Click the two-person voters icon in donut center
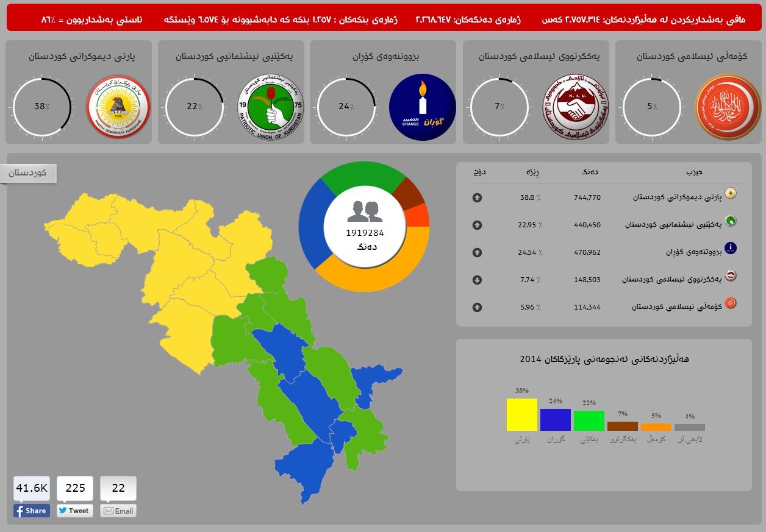Viewport: 766px width, 532px height. [x=365, y=211]
